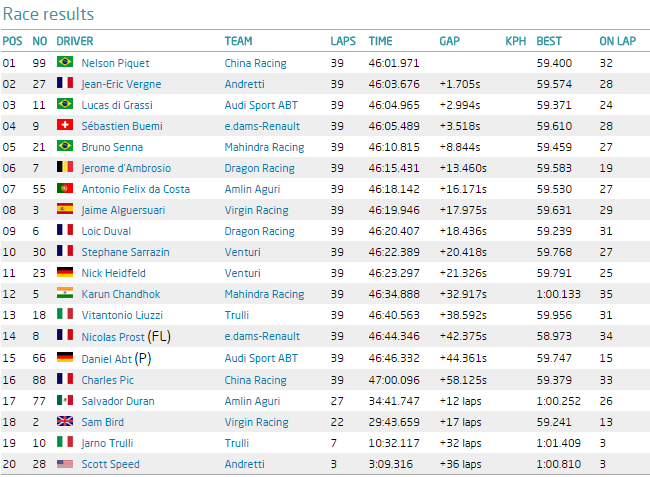This screenshot has height=477, width=650.
Task: Click the French flag next to Jean-Eric Vergne
Action: [x=65, y=84]
